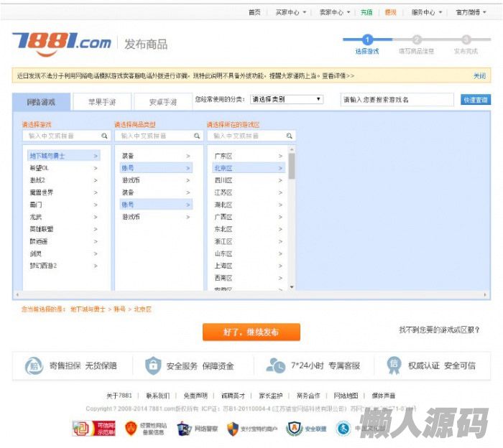Open the 买家中心 dropdown menu
This screenshot has height=448, width=503.
coord(291,12)
